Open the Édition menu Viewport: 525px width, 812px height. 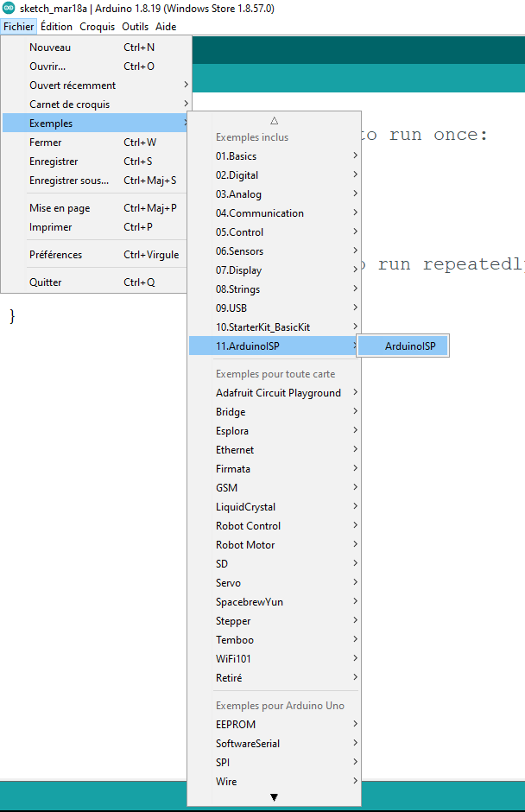click(x=56, y=27)
